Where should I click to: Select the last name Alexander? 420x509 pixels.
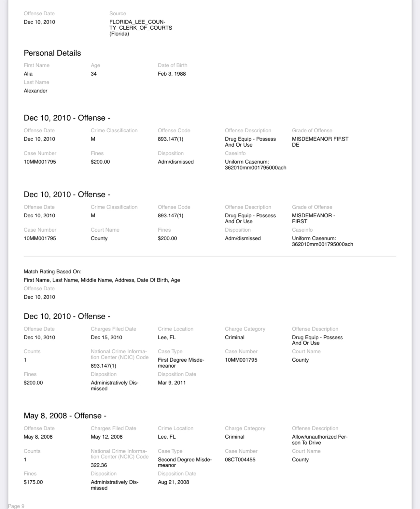pyautogui.click(x=35, y=91)
